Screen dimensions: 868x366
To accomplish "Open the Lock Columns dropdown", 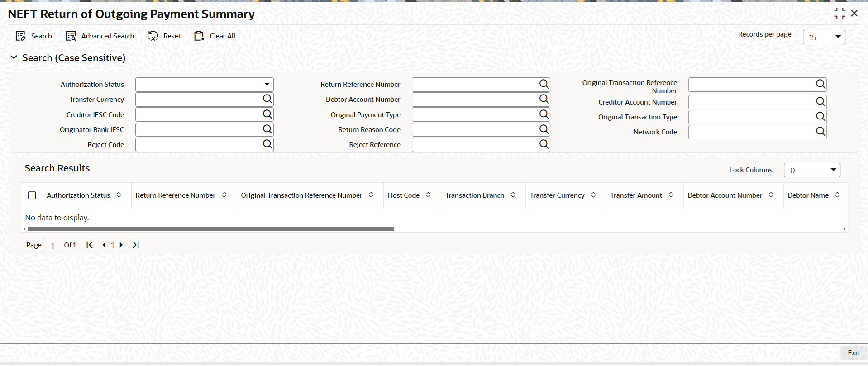I will click(x=812, y=170).
